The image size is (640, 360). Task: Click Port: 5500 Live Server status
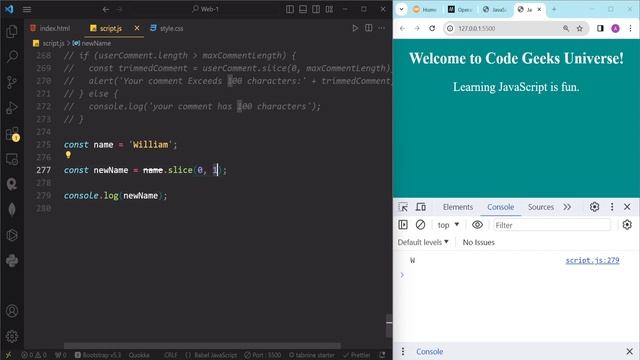tap(262, 355)
